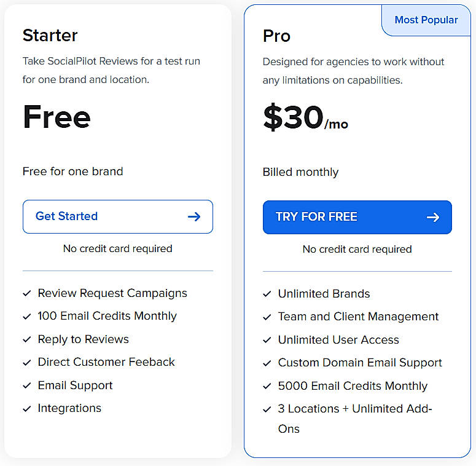Screen dimensions: 476x466
Task: Click the Get Started button
Action: click(x=117, y=216)
